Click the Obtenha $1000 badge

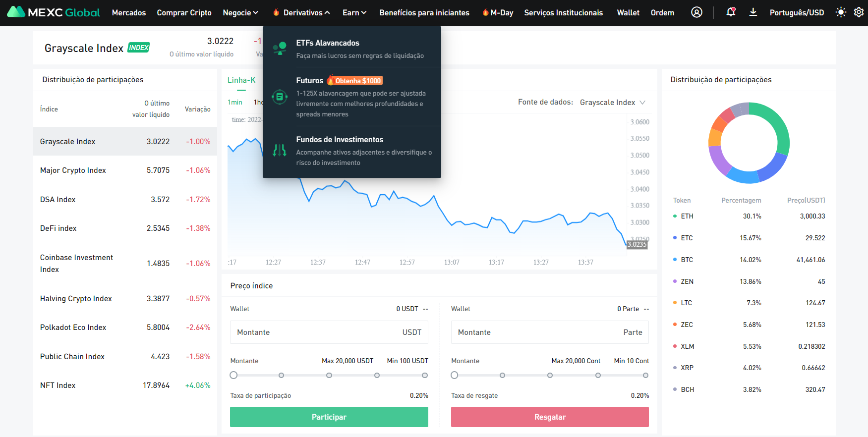(355, 81)
